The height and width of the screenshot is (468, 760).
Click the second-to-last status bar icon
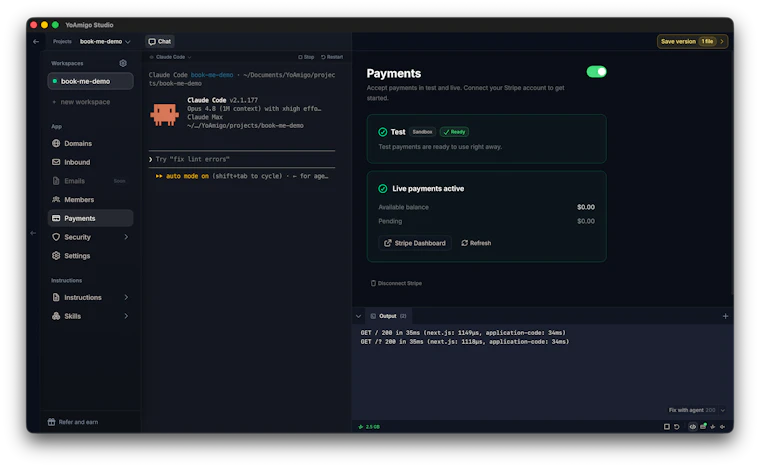point(712,427)
